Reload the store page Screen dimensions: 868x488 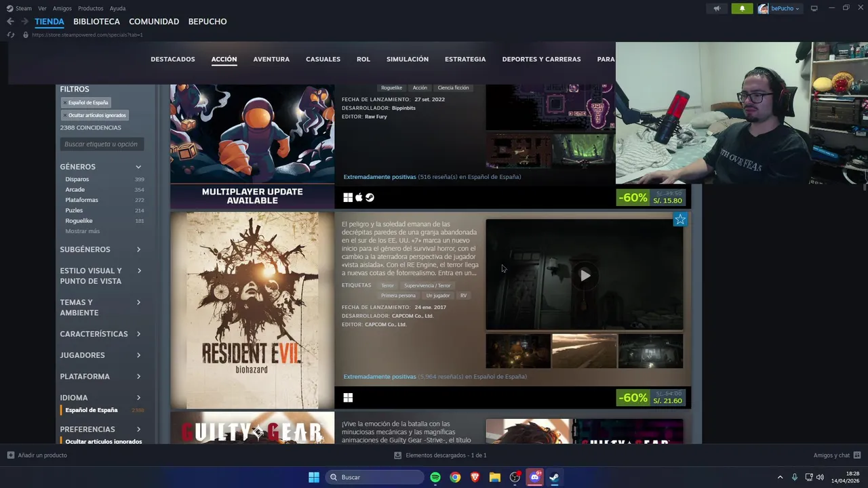[x=10, y=35]
